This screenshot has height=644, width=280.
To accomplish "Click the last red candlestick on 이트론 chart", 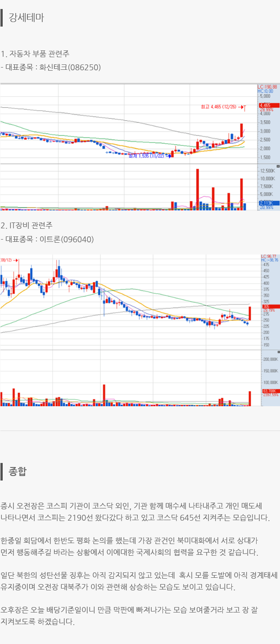I will (250, 313).
